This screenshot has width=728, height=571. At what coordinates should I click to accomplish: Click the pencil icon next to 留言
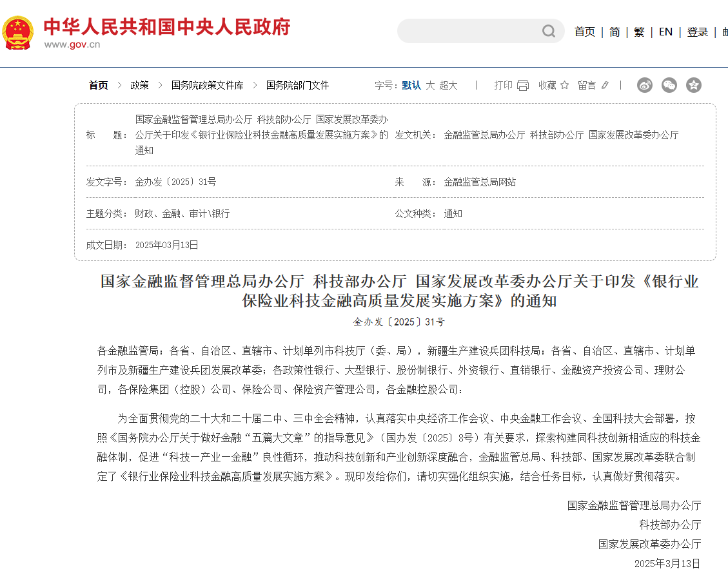pyautogui.click(x=604, y=84)
